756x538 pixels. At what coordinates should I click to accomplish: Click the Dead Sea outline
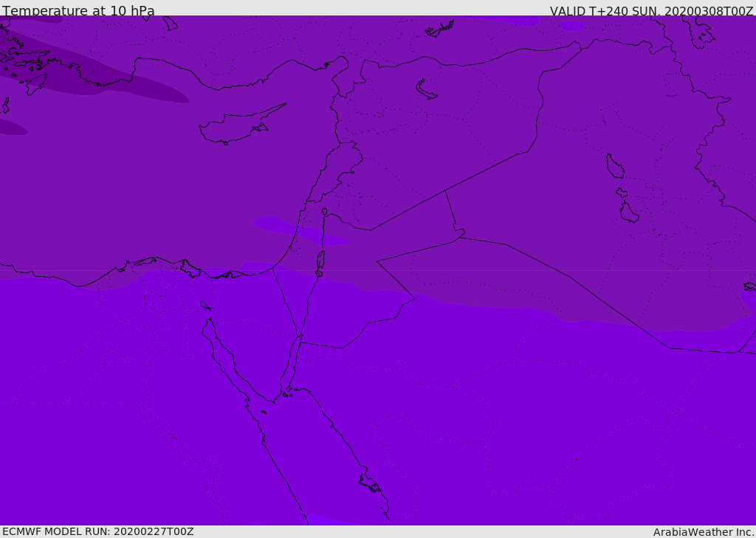pyautogui.click(x=320, y=261)
